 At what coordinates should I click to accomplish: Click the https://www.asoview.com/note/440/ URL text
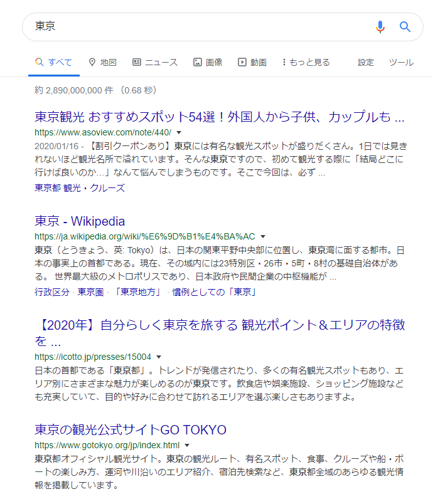[x=103, y=132]
